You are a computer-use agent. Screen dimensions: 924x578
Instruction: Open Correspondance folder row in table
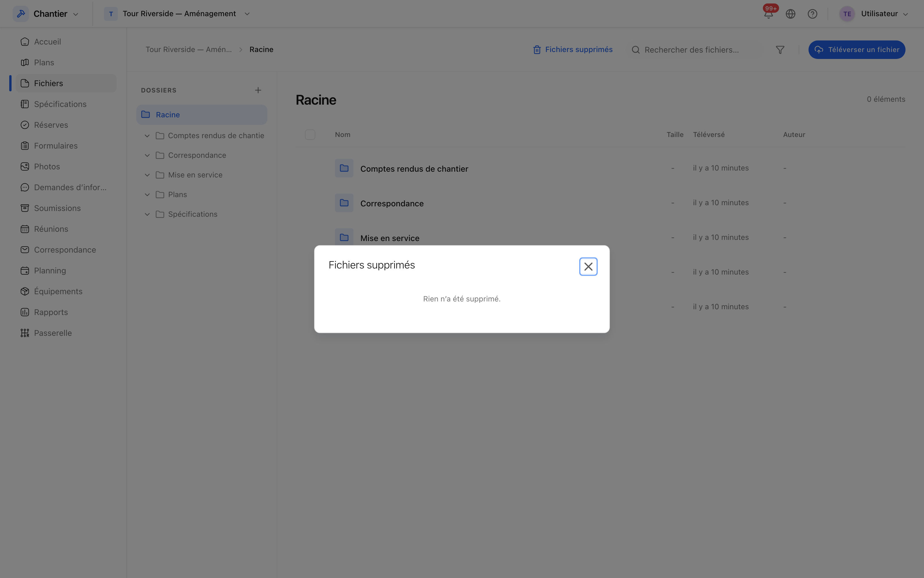[x=600, y=203]
